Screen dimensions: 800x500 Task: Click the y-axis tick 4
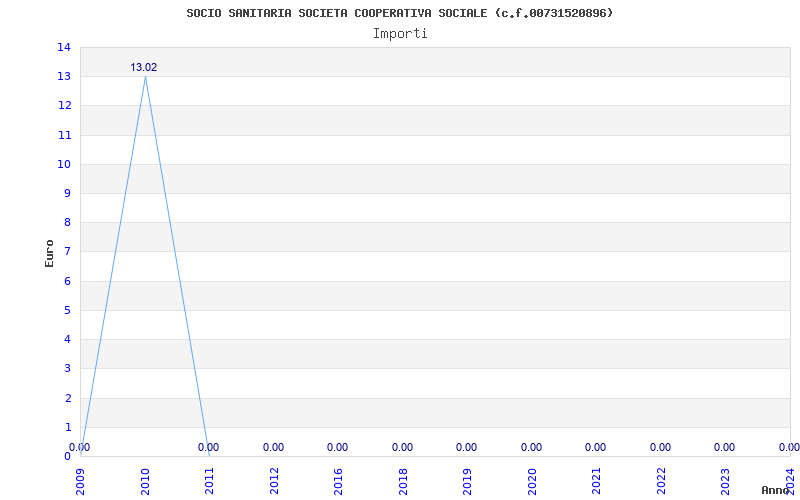tap(68, 339)
